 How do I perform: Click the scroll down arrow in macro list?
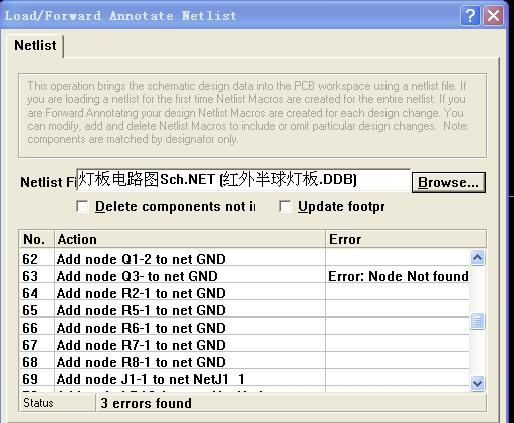[478, 383]
